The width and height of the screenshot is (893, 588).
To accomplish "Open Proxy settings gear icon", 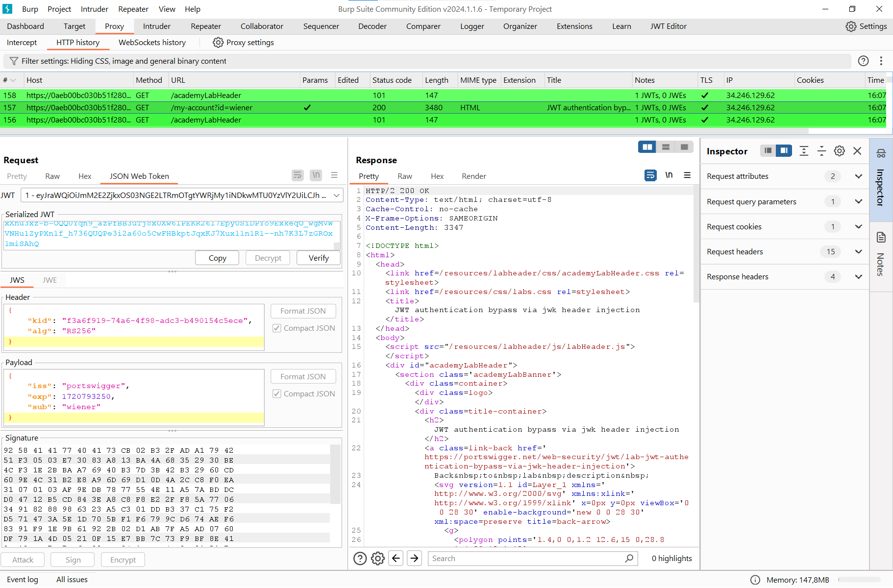I will tap(218, 43).
